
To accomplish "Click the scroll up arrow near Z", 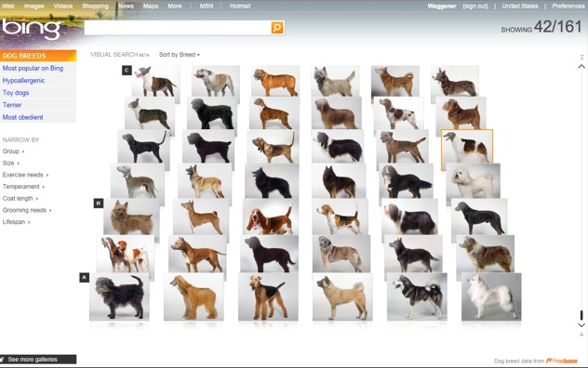I will coord(581,66).
